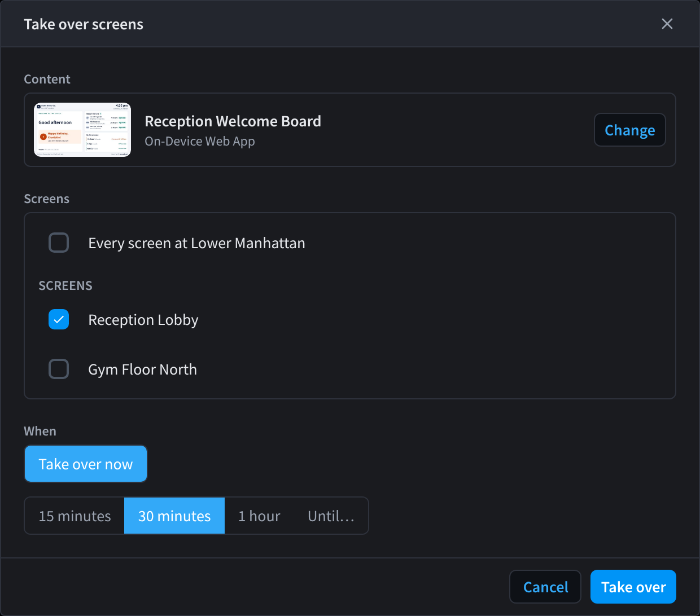Check Every screen at Lower Manhattan

59,243
